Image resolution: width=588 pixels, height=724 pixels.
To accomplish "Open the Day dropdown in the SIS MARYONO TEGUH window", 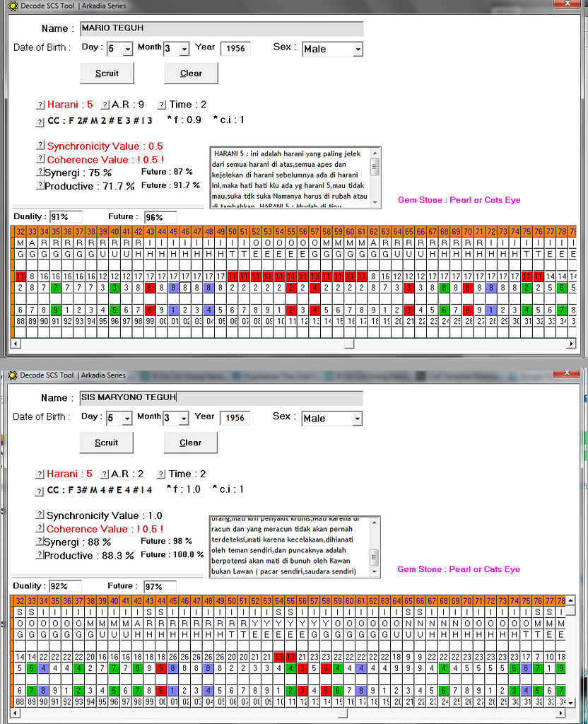I will (127, 419).
